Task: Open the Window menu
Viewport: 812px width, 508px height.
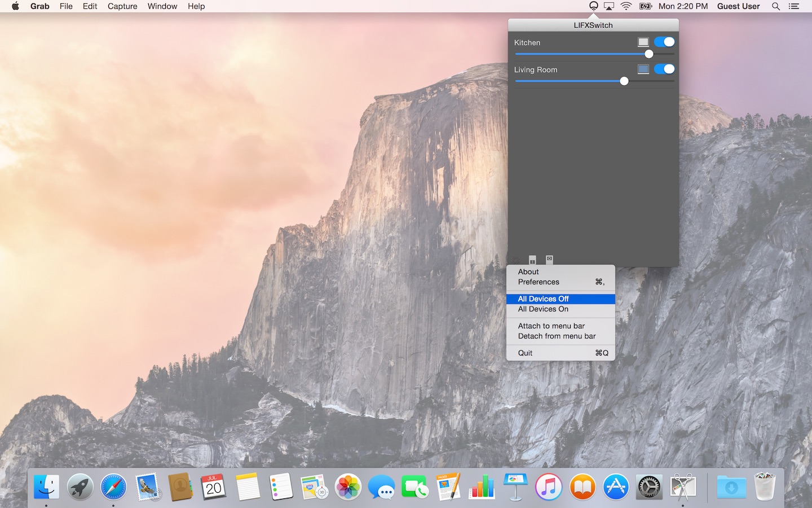Action: pyautogui.click(x=162, y=6)
